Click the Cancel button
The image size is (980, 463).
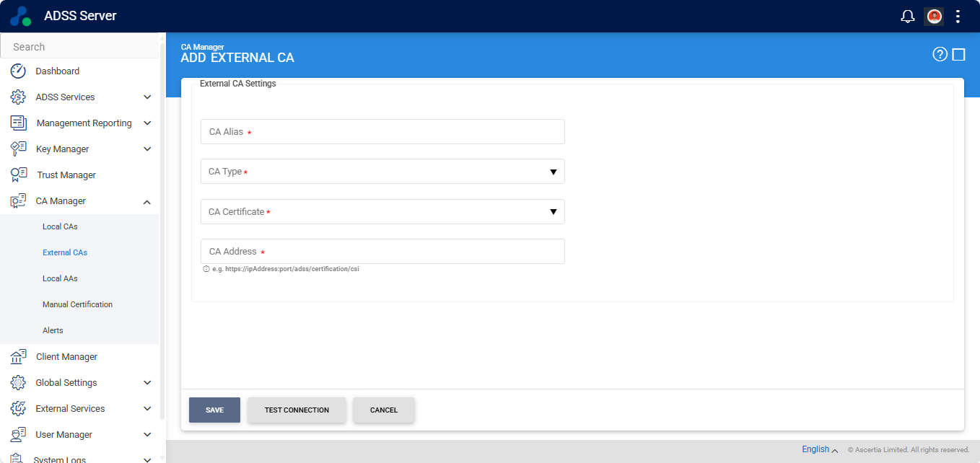point(384,410)
